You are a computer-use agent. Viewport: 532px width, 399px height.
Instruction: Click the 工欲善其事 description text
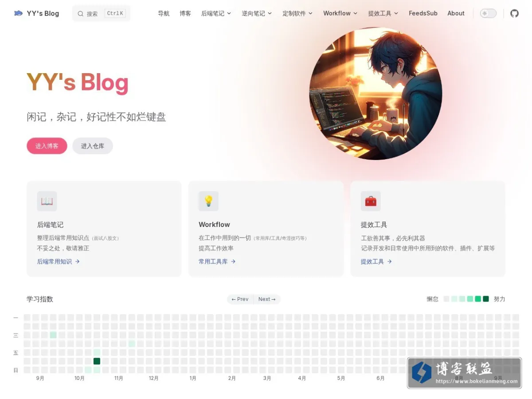pyautogui.click(x=393, y=238)
